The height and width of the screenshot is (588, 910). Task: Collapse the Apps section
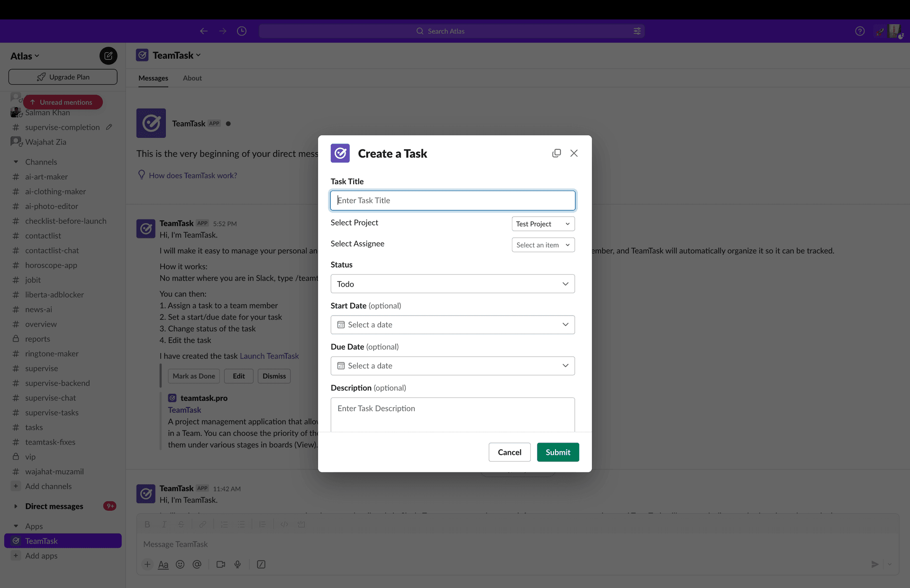[x=16, y=526]
